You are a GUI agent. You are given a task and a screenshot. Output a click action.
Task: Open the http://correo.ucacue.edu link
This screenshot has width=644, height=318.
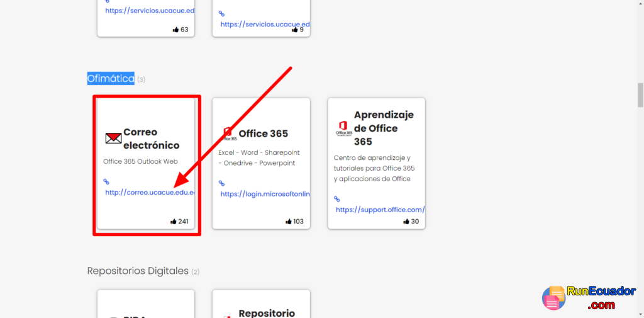click(150, 192)
